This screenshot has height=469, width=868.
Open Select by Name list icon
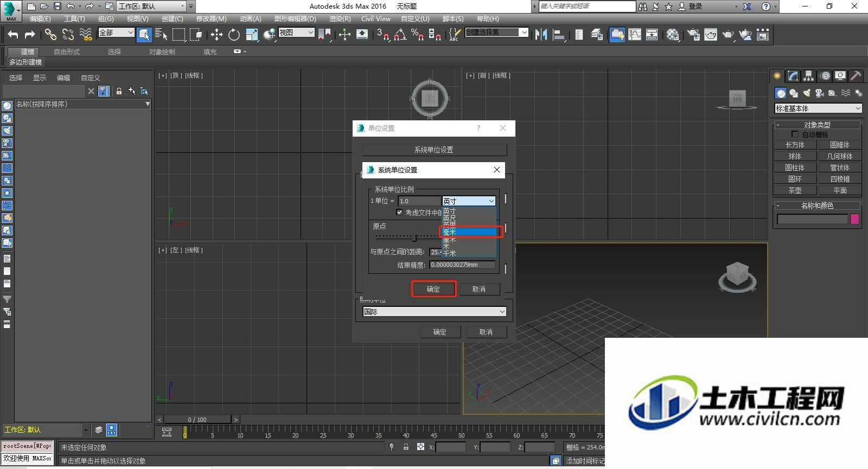[161, 35]
